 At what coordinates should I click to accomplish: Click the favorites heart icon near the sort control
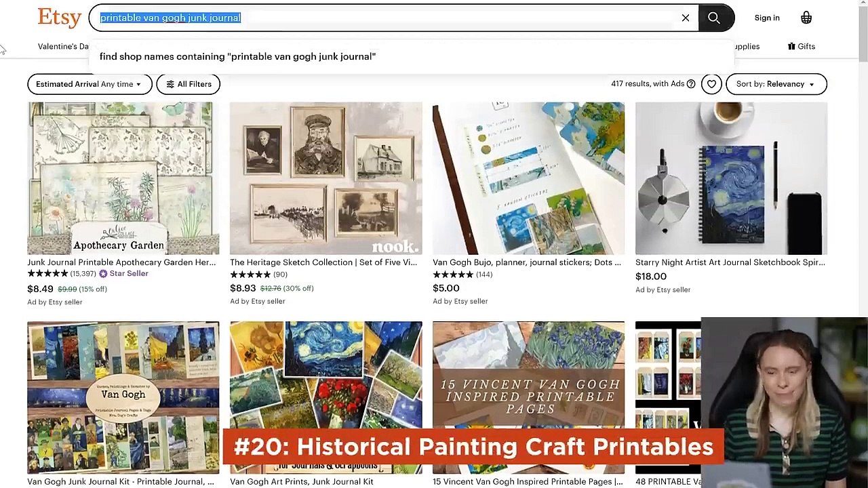click(x=711, y=84)
